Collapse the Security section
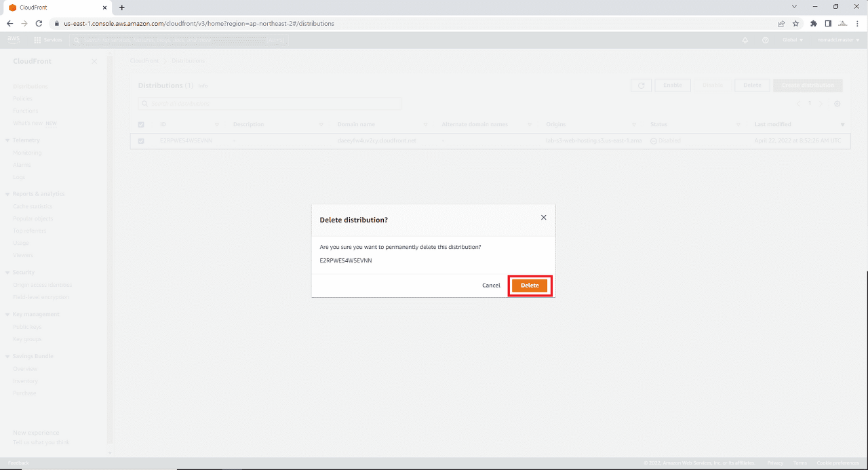 [x=7, y=273]
